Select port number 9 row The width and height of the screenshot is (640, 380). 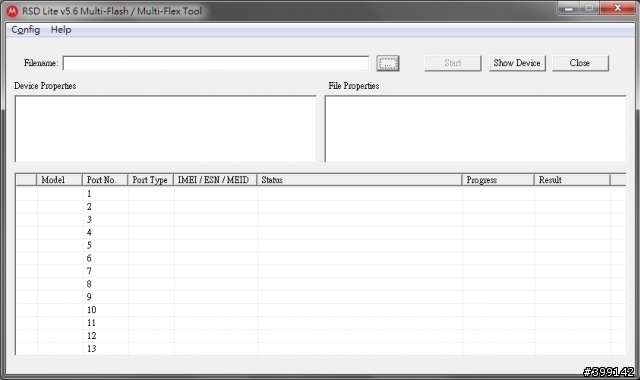[320, 297]
